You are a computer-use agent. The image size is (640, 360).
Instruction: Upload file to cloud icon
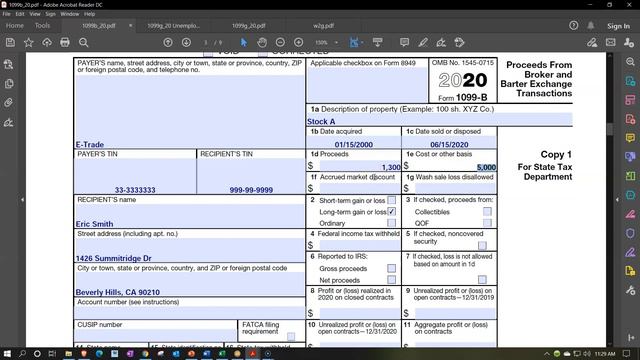point(47,42)
